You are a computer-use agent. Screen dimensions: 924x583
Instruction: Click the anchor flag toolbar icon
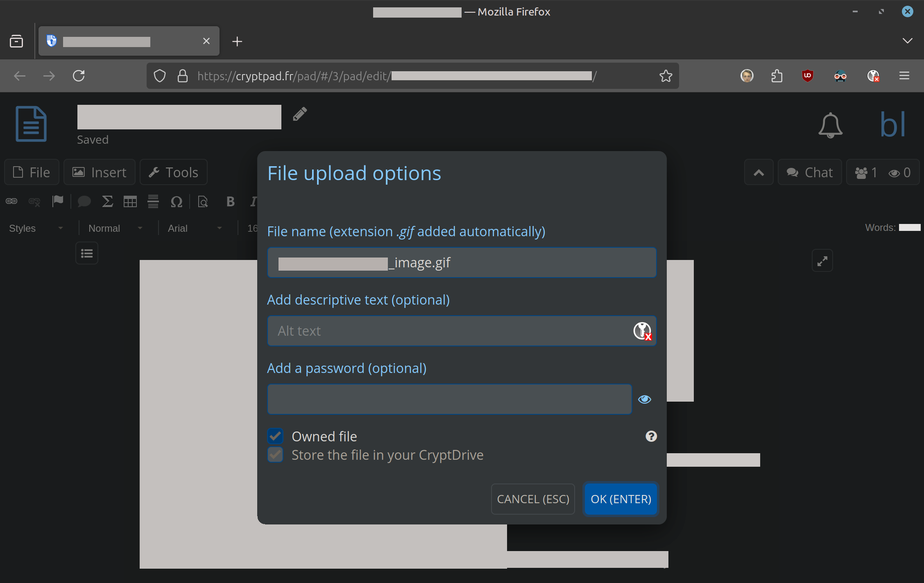pos(58,201)
